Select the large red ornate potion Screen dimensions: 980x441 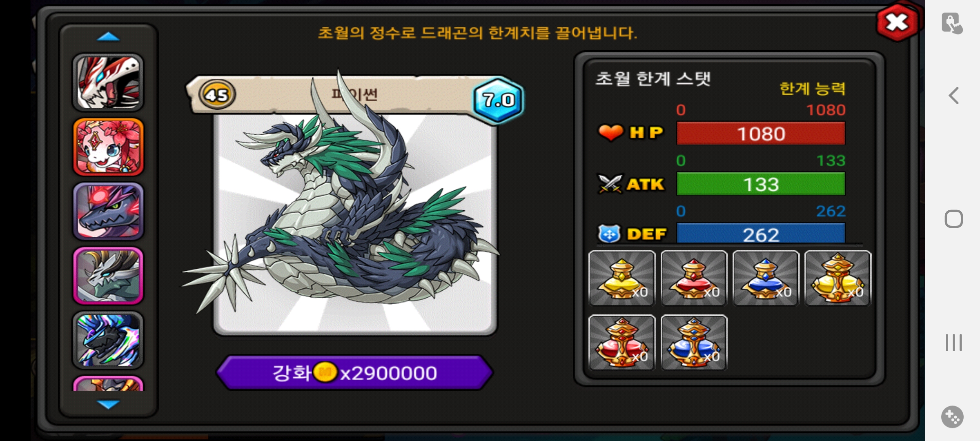[622, 343]
